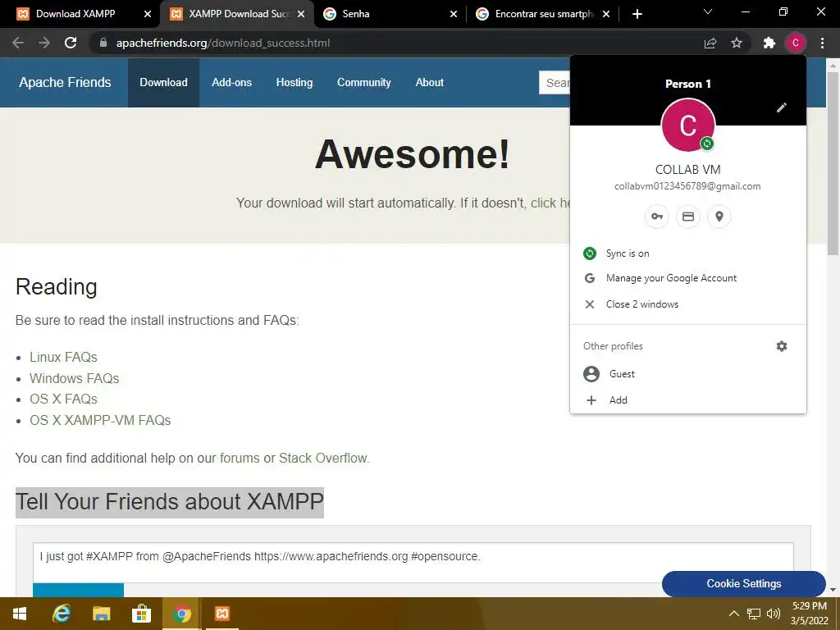Open Chrome three-dot menu

point(822,43)
